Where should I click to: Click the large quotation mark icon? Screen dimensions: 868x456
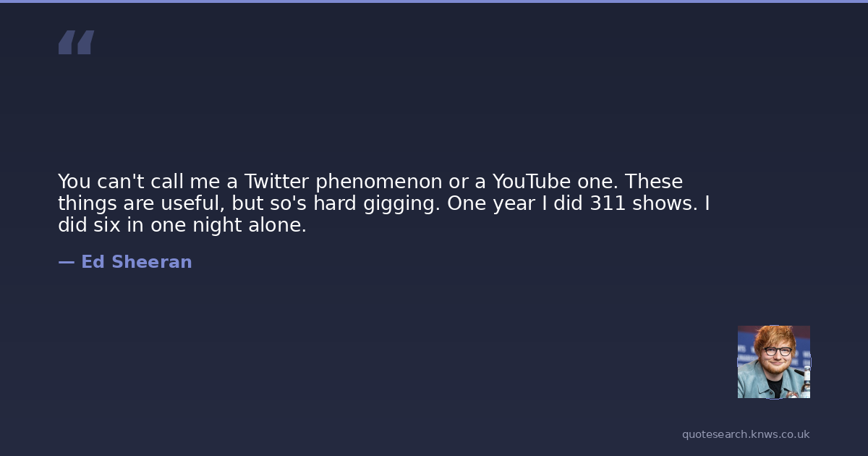coord(76,43)
